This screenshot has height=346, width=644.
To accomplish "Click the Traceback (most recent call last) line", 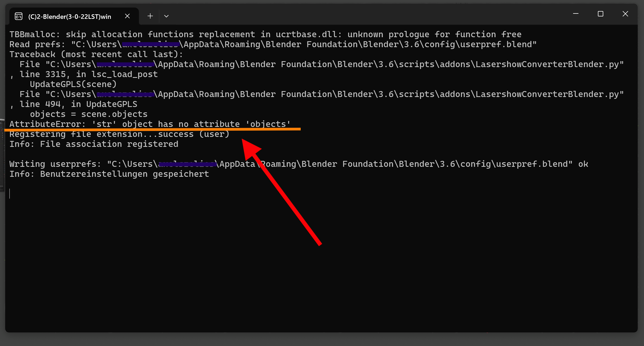I will tap(96, 54).
